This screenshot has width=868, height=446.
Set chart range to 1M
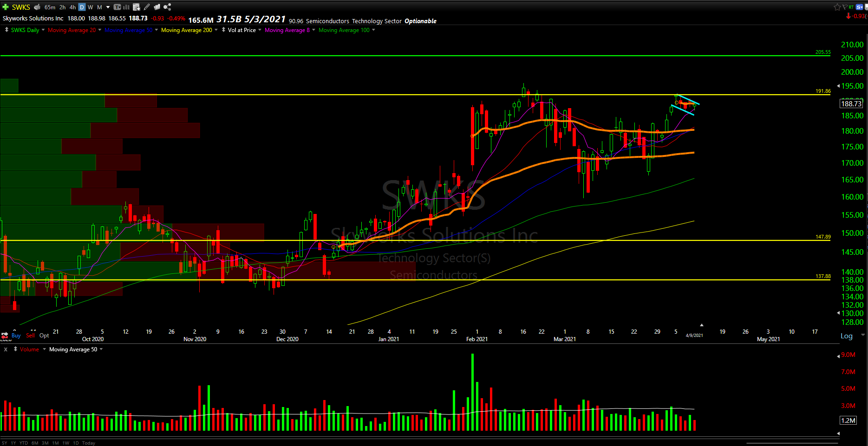(55, 443)
